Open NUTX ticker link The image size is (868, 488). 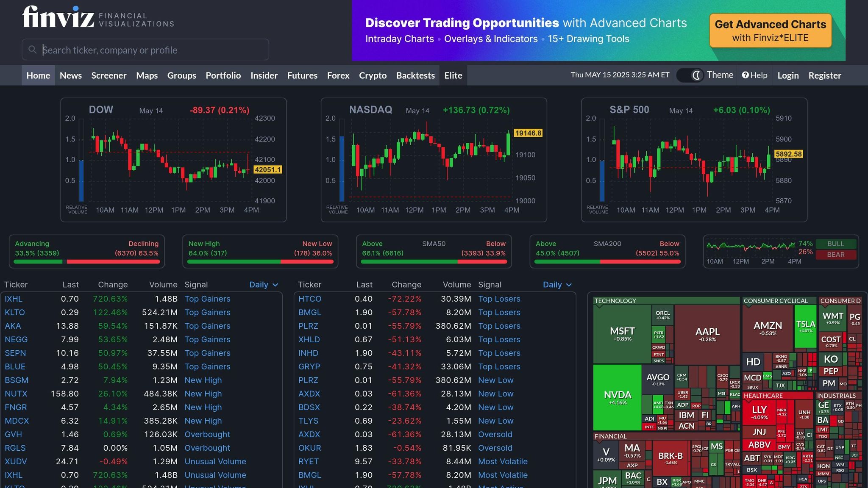[x=16, y=394]
